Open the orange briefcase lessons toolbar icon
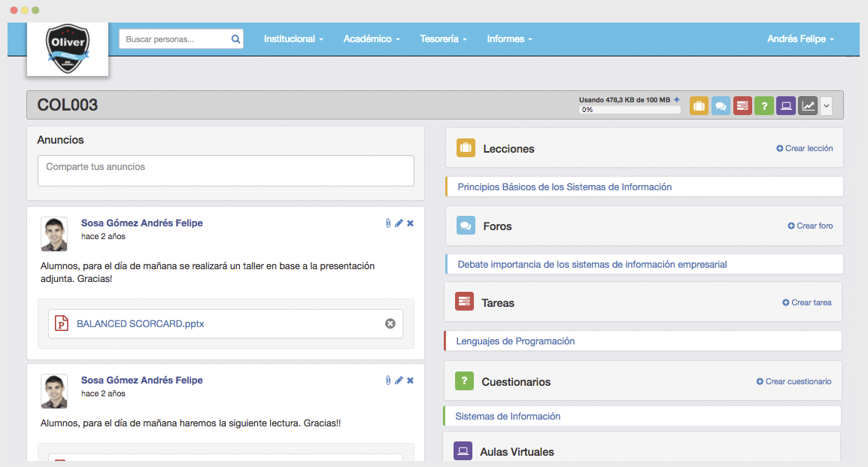This screenshot has width=868, height=467. click(x=699, y=105)
